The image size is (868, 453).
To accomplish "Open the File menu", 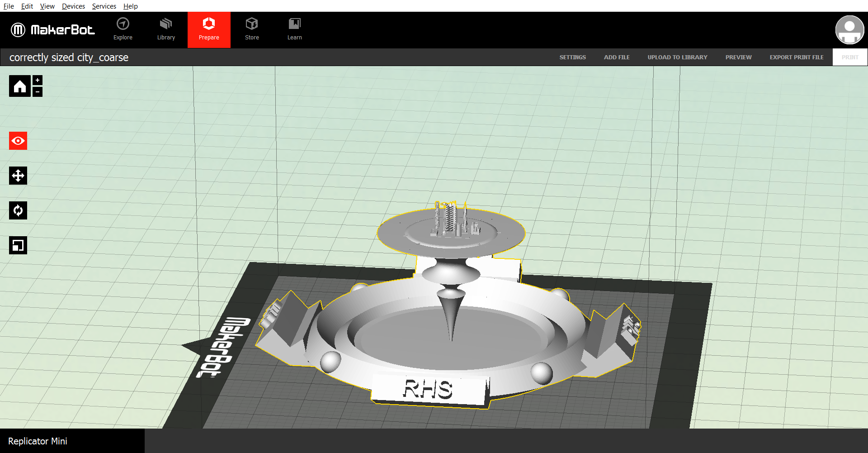I will click(9, 6).
